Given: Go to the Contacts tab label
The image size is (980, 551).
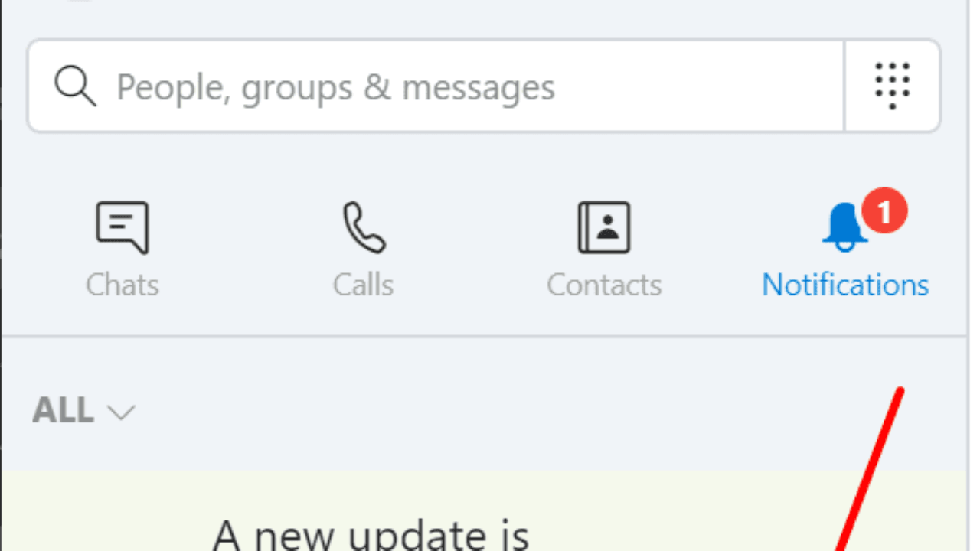Looking at the screenshot, I should [604, 285].
